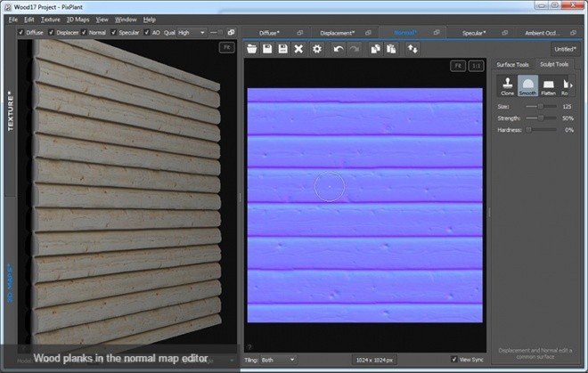Click the Fit button in 3D preview

click(227, 47)
